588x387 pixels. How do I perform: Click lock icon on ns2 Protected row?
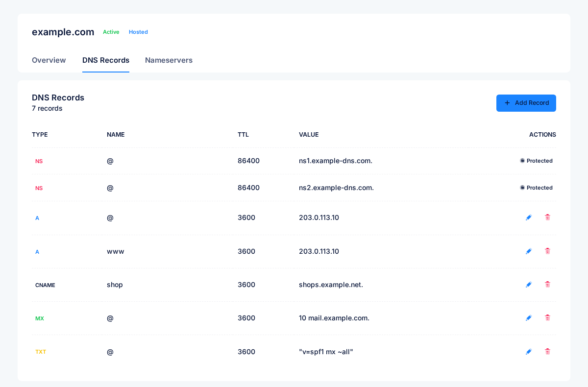point(522,188)
